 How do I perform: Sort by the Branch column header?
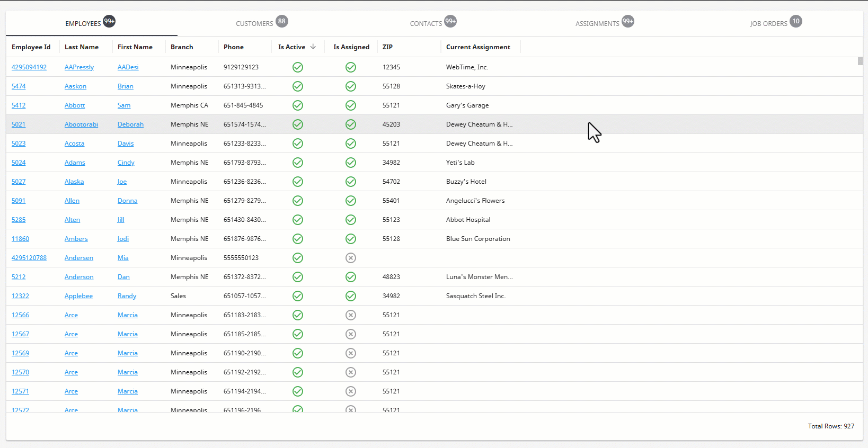[182, 47]
